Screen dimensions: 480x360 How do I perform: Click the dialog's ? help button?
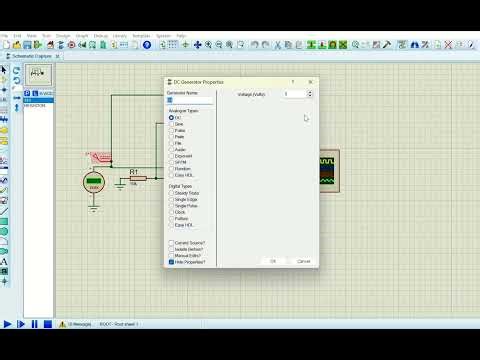coord(293,82)
